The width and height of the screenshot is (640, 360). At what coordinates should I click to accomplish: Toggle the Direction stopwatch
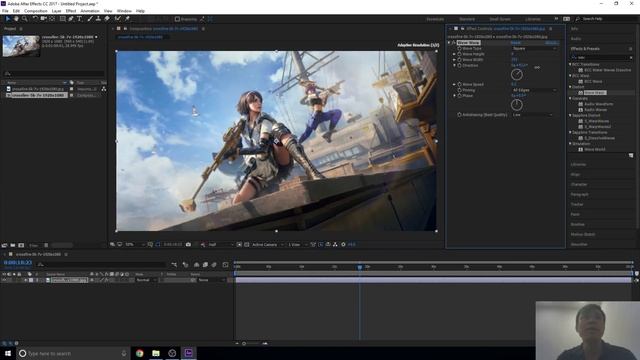[459, 65]
